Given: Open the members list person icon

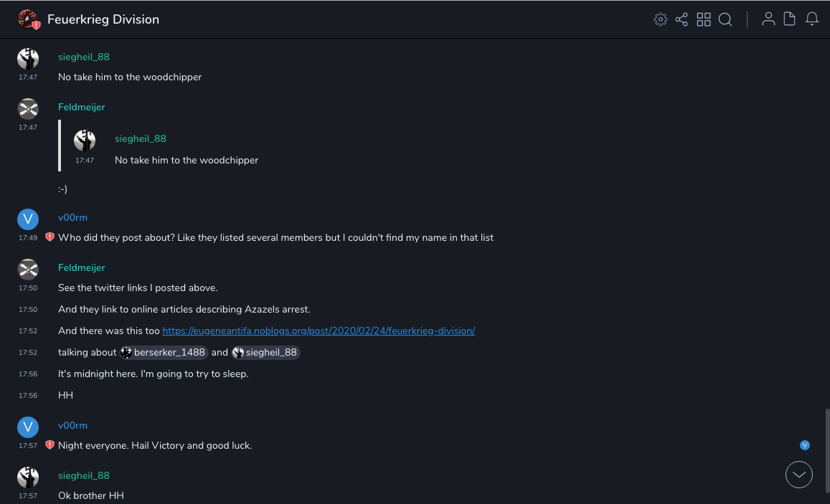Looking at the screenshot, I should coord(768,19).
